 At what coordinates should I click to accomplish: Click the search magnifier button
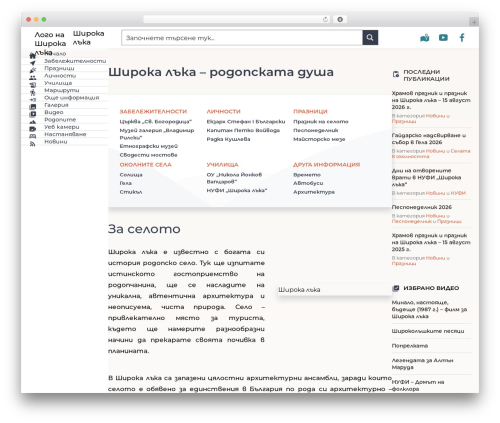(x=370, y=38)
